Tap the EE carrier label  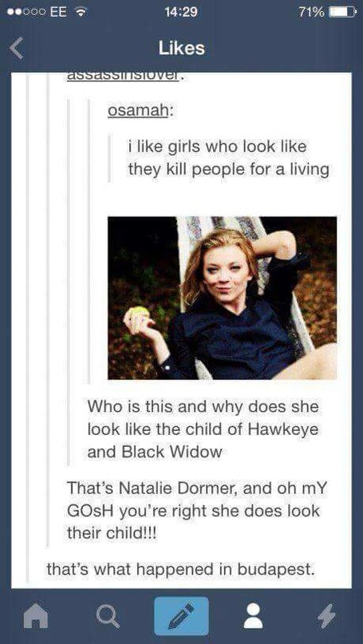click(59, 12)
